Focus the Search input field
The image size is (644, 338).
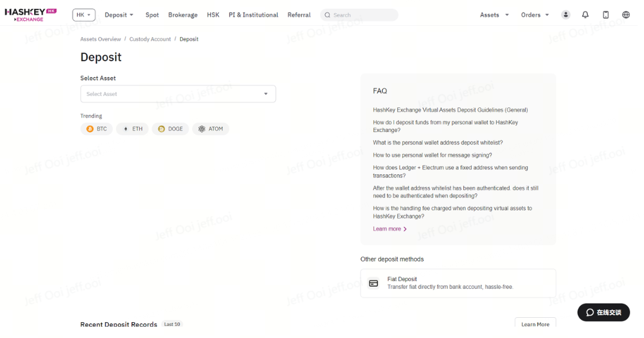[359, 15]
